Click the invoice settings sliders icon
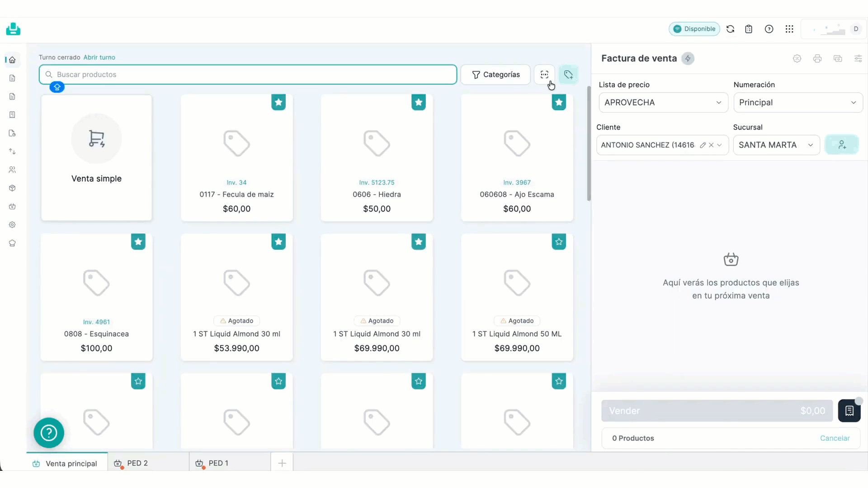The image size is (868, 488). click(x=858, y=58)
